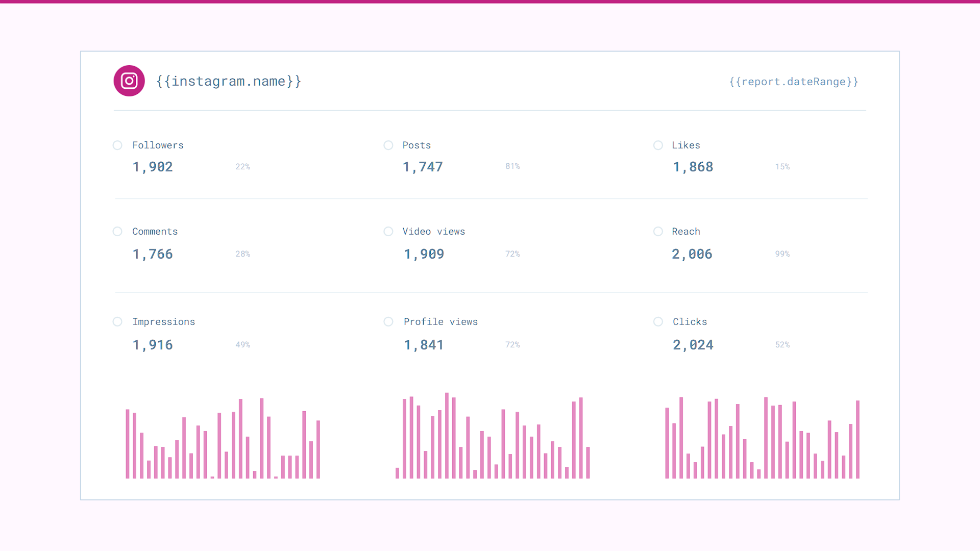The height and width of the screenshot is (551, 980).
Task: Click the Video views label
Action: (433, 232)
